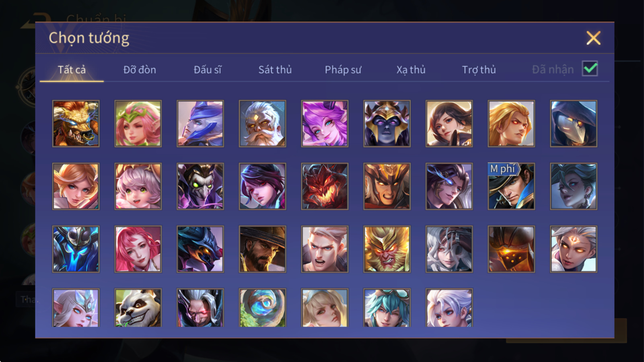Select the purple-haired girl hero portrait
Image resolution: width=644 pixels, height=362 pixels.
(x=325, y=123)
